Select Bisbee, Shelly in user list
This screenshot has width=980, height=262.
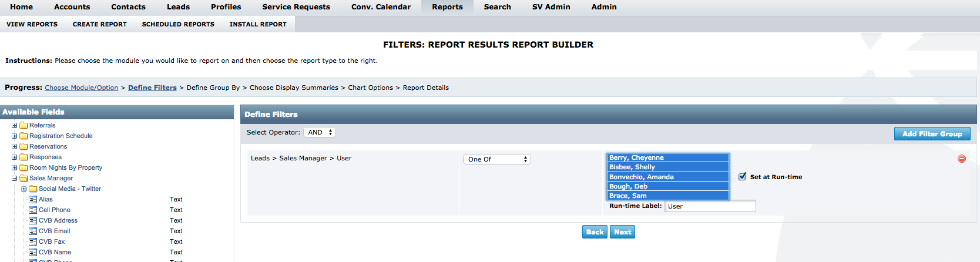tap(667, 167)
